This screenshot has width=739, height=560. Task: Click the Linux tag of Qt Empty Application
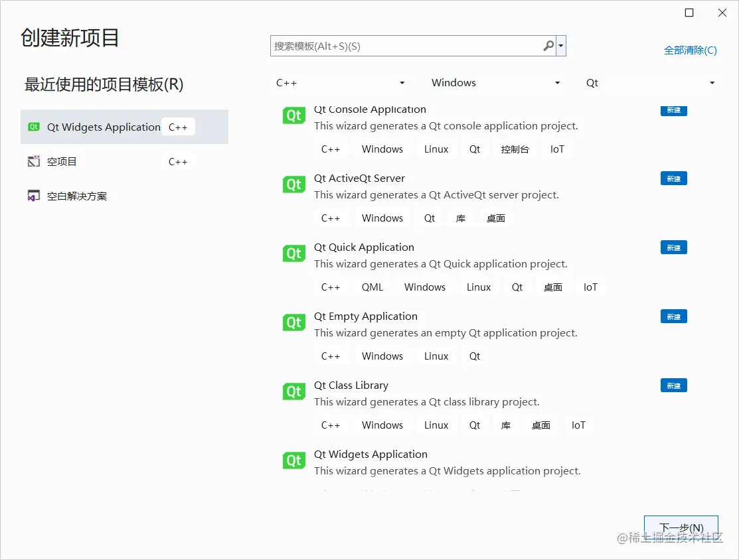tap(436, 356)
